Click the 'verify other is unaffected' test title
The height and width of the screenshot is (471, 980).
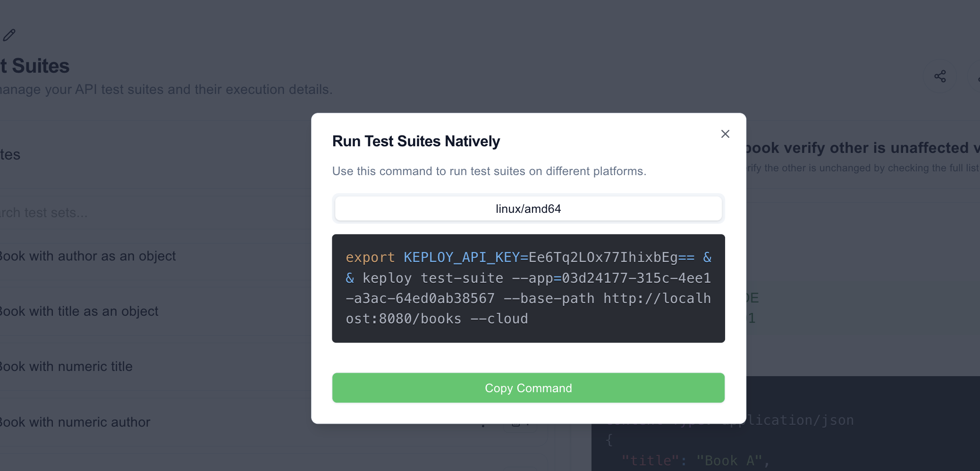coord(859,148)
